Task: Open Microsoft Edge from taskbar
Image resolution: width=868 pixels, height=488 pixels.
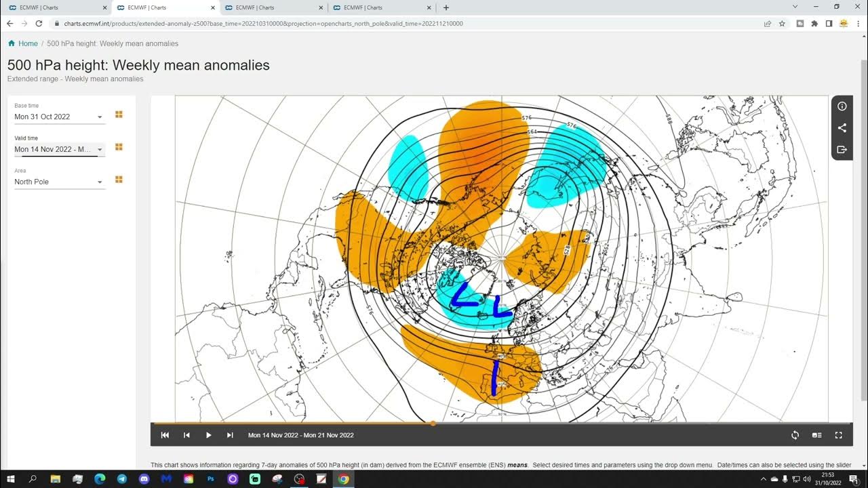Action: tap(100, 479)
